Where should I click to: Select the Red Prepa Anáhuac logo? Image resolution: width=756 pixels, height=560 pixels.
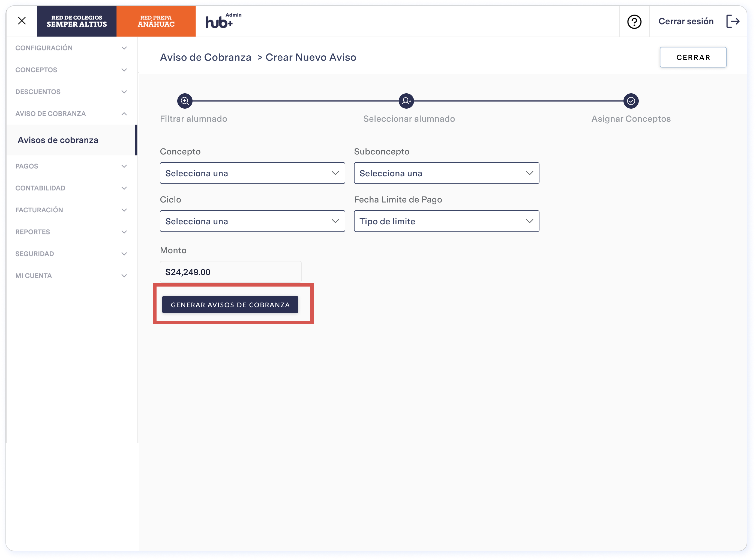click(156, 21)
